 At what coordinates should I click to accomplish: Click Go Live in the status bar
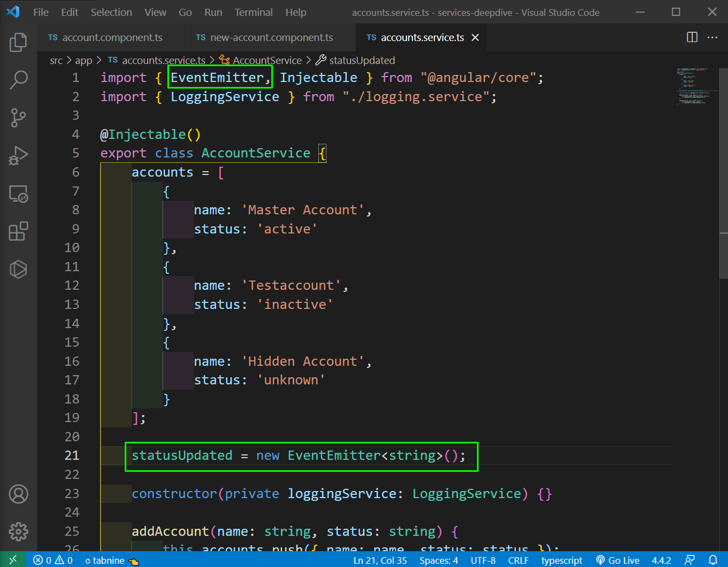coord(618,560)
